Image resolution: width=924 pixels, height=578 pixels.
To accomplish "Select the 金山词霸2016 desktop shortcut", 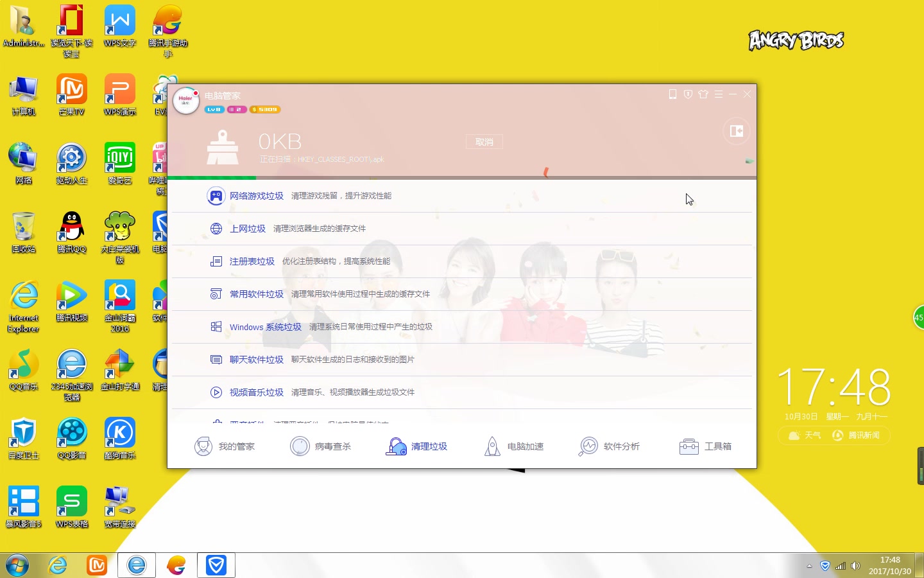I will point(120,306).
